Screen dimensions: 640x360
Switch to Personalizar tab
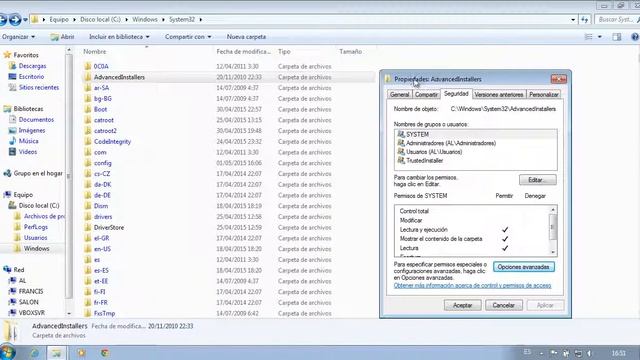(543, 94)
